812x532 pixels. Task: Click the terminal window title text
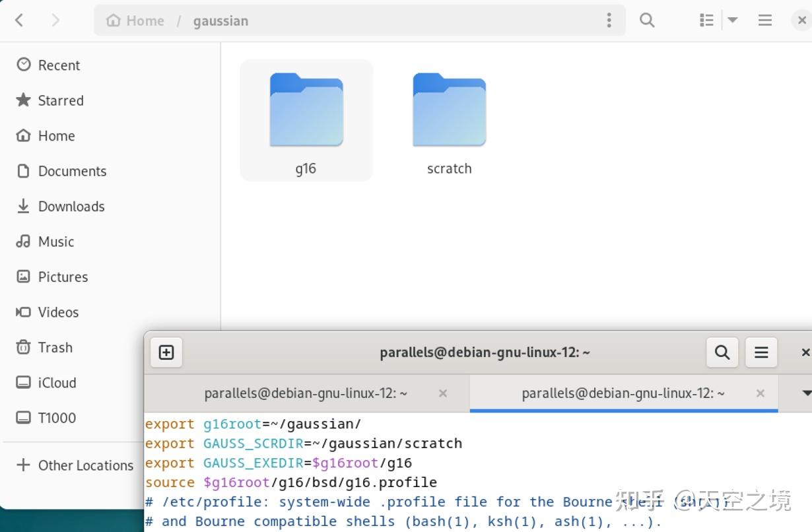pos(485,352)
